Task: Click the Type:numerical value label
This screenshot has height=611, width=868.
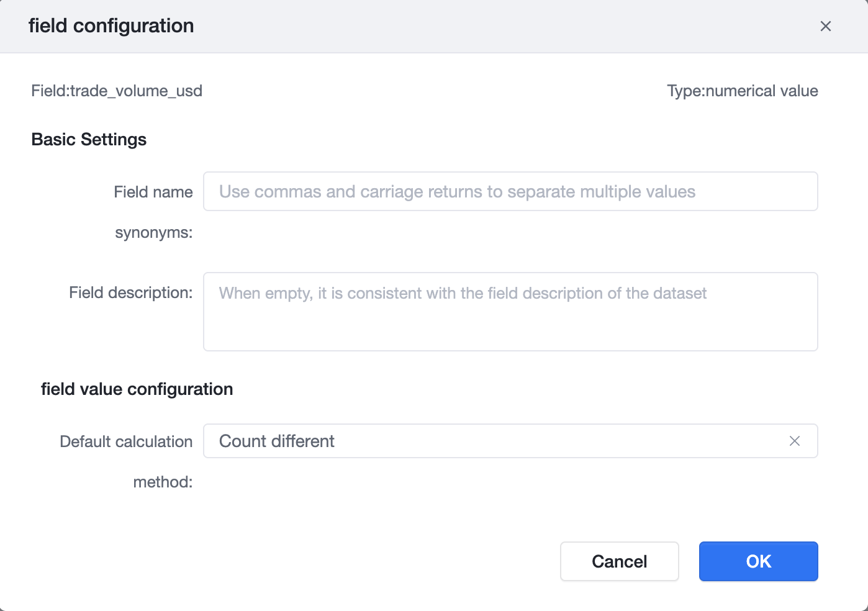Action: 742,91
